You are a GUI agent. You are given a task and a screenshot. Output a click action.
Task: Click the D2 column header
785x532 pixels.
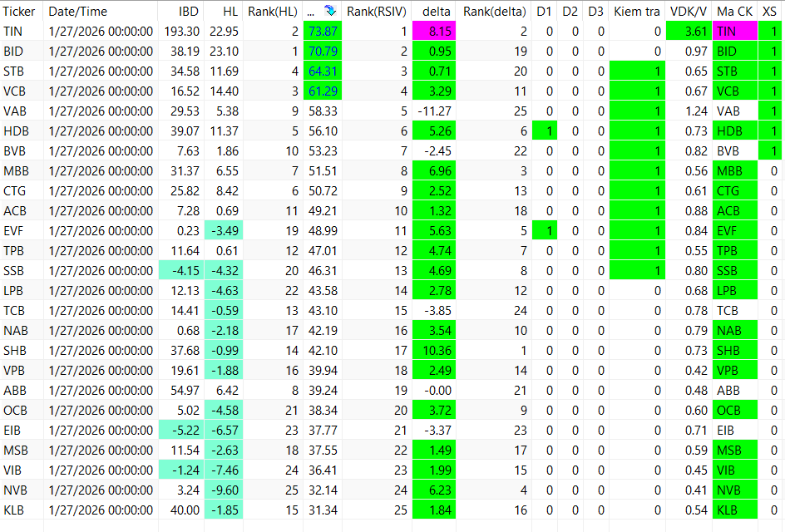(570, 11)
